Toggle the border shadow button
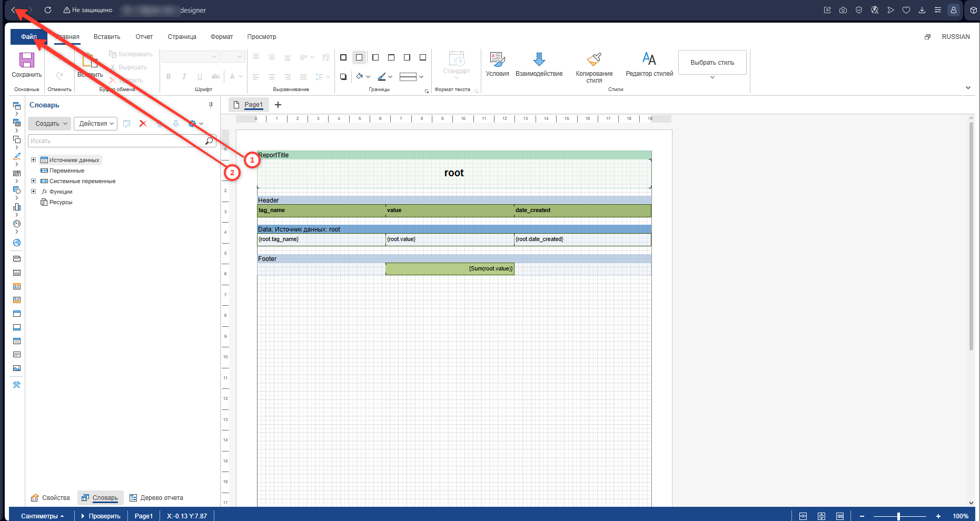The width and height of the screenshot is (980, 521). (x=343, y=77)
